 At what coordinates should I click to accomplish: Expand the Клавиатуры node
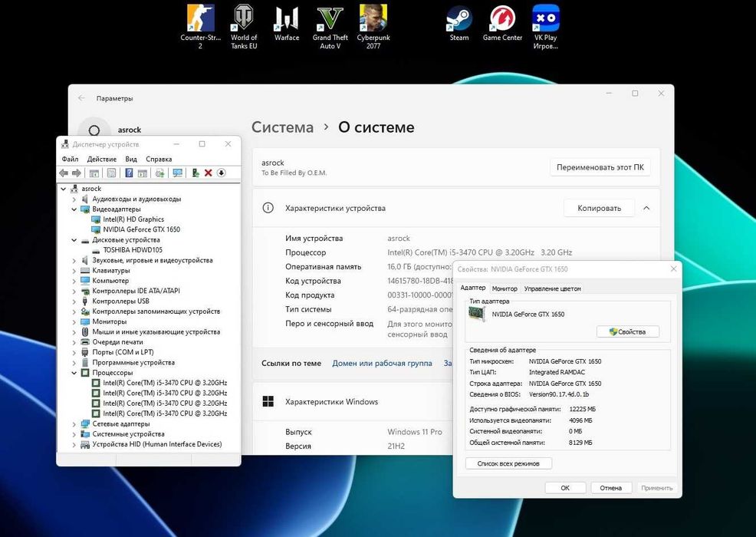[x=74, y=271]
